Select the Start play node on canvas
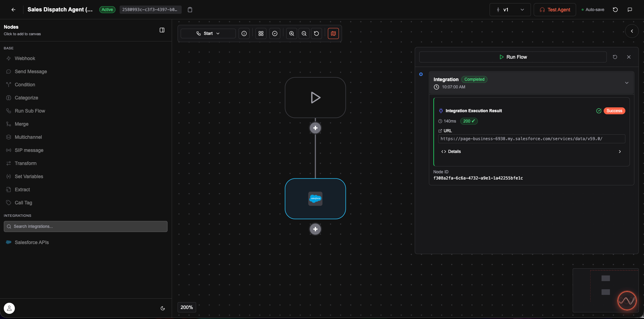Viewport: 644px width, 319px height. (315, 98)
